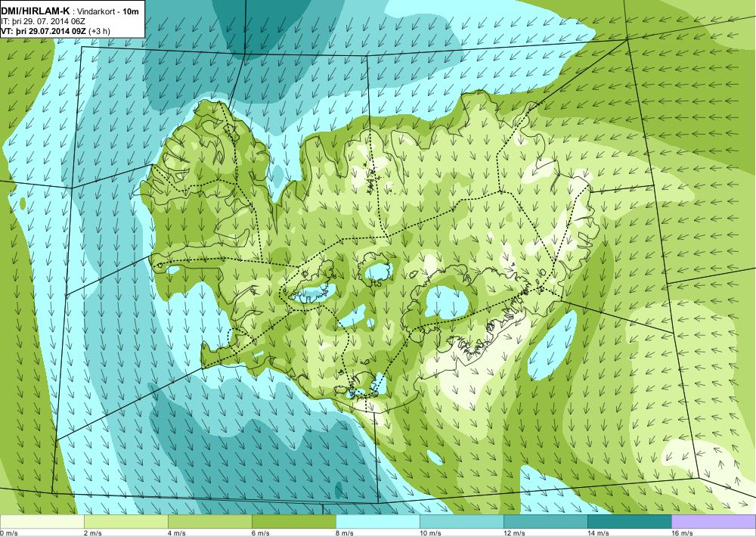Click the "4 m/s" legend label
756x537 pixels.
pos(176,533)
